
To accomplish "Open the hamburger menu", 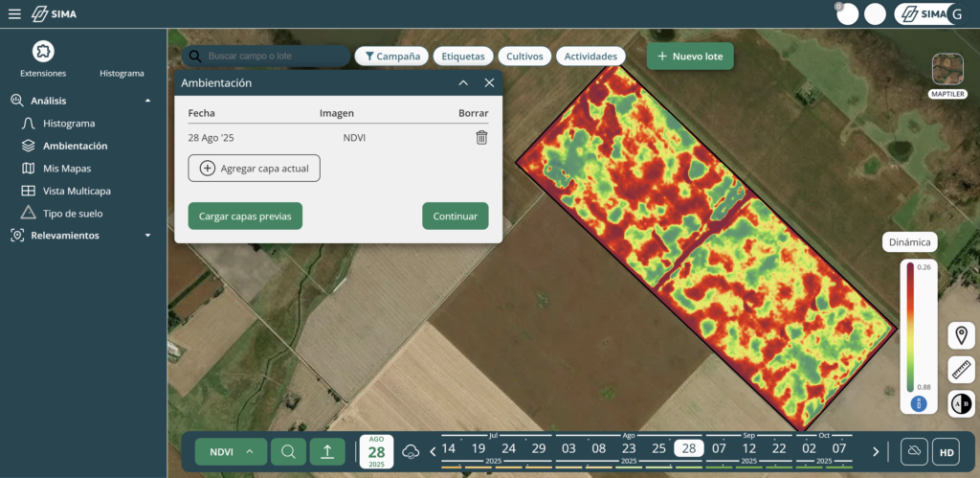I will [x=13, y=13].
